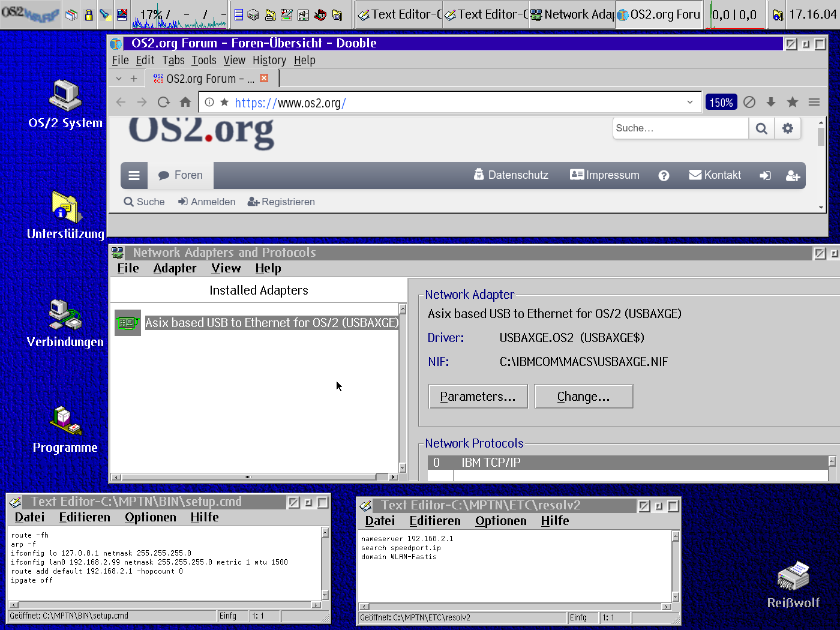840x630 pixels.
Task: Expand the tab list chevron in Dooble
Action: [x=119, y=79]
